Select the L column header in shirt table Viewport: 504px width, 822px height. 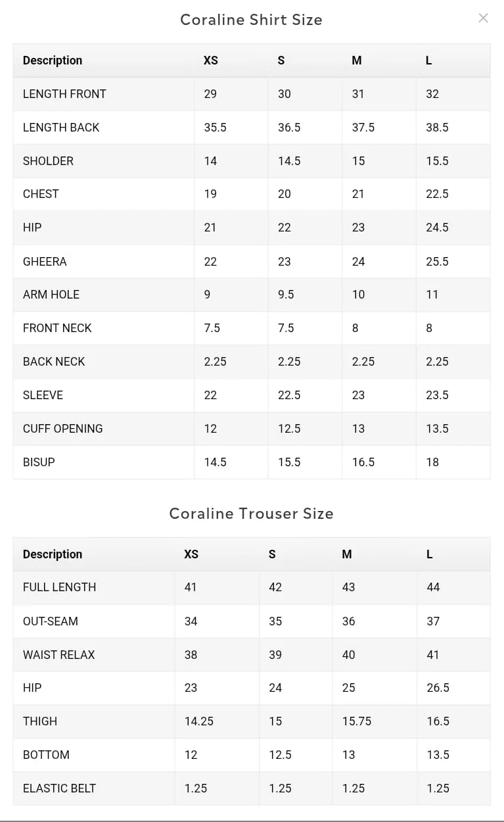(428, 60)
